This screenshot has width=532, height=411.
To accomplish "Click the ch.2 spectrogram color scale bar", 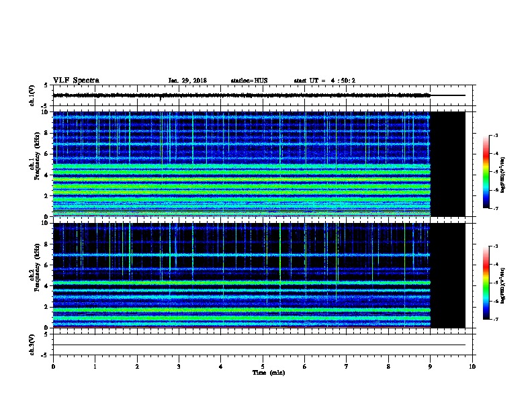I will [x=486, y=283].
